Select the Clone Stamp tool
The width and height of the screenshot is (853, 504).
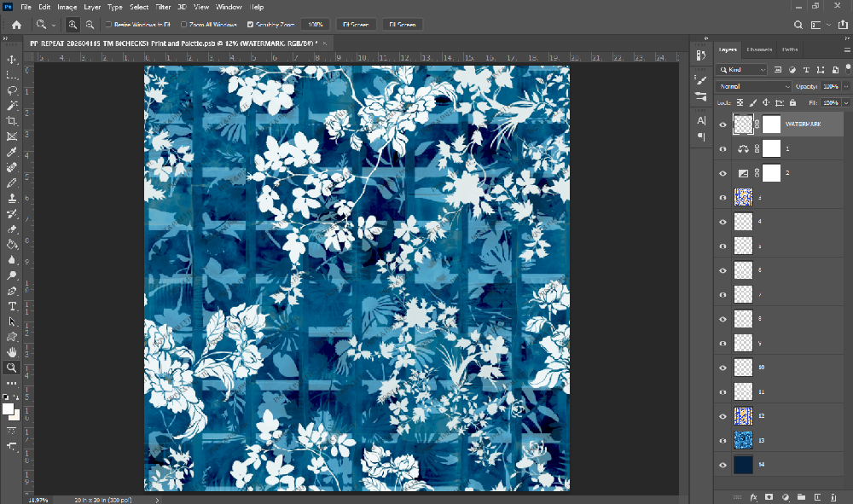tap(11, 199)
